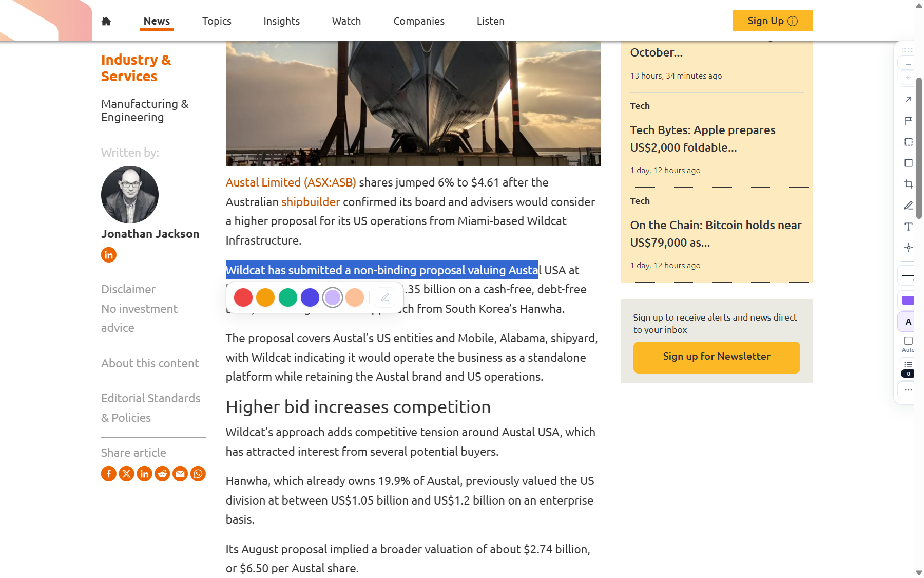The height and width of the screenshot is (578, 924).
Task: Choose the green highlight color
Action: tap(288, 297)
